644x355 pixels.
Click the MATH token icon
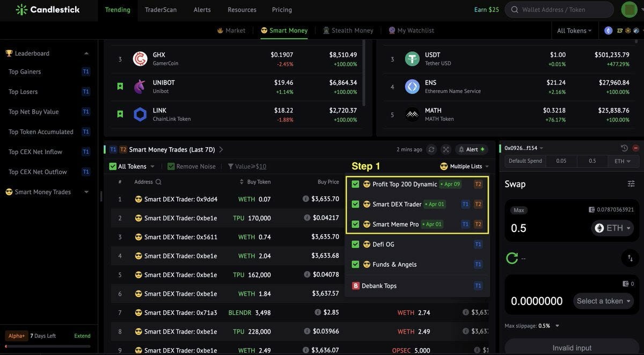[x=412, y=114]
